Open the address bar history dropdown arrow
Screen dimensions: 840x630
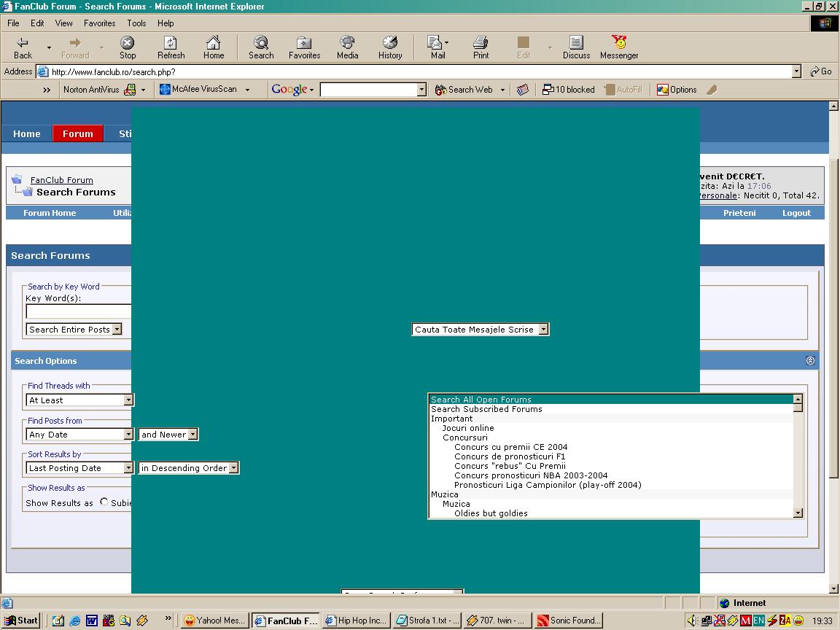[796, 71]
